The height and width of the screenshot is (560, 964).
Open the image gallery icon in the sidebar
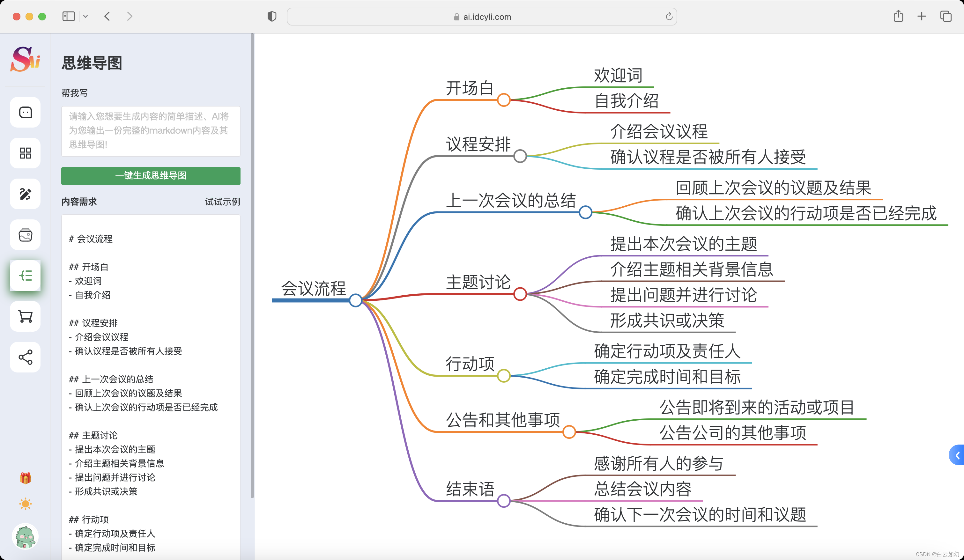(x=25, y=235)
